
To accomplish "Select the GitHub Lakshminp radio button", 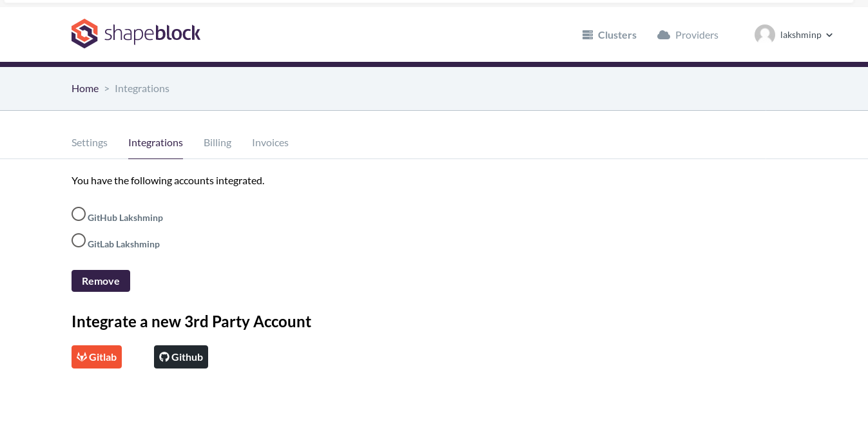I will pyautogui.click(x=79, y=214).
